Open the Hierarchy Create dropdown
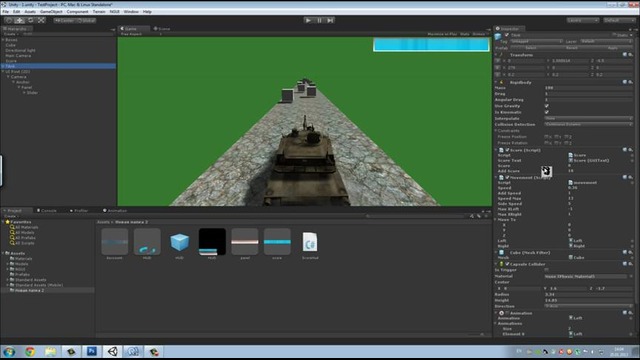This screenshot has width=640, height=360. 11,34
